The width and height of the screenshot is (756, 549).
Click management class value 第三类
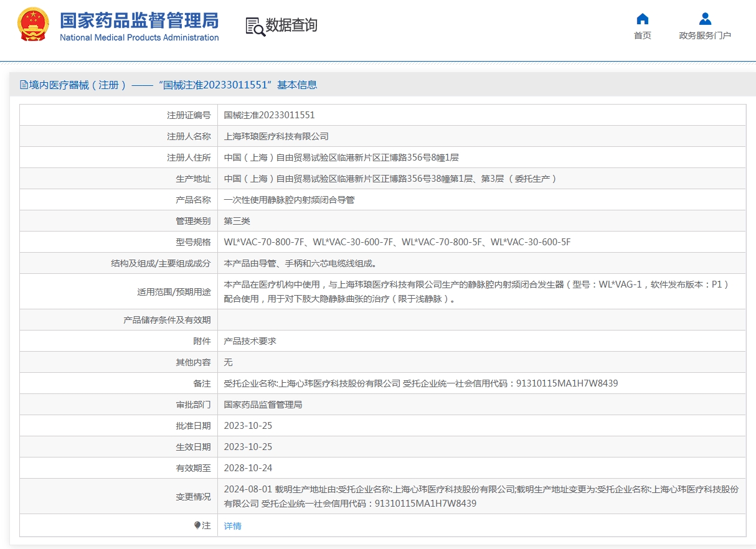click(x=237, y=221)
